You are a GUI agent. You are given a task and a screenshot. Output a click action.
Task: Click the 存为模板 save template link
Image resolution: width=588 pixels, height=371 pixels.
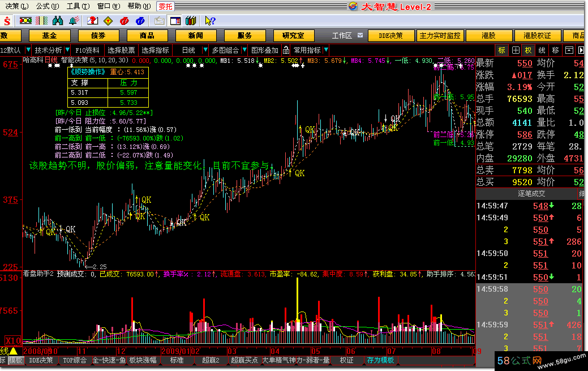pos(380,360)
